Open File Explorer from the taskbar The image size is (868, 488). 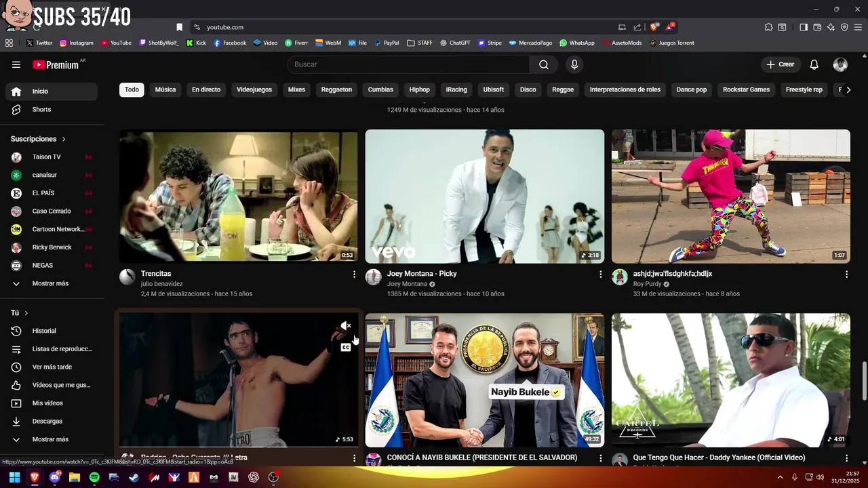point(75,477)
